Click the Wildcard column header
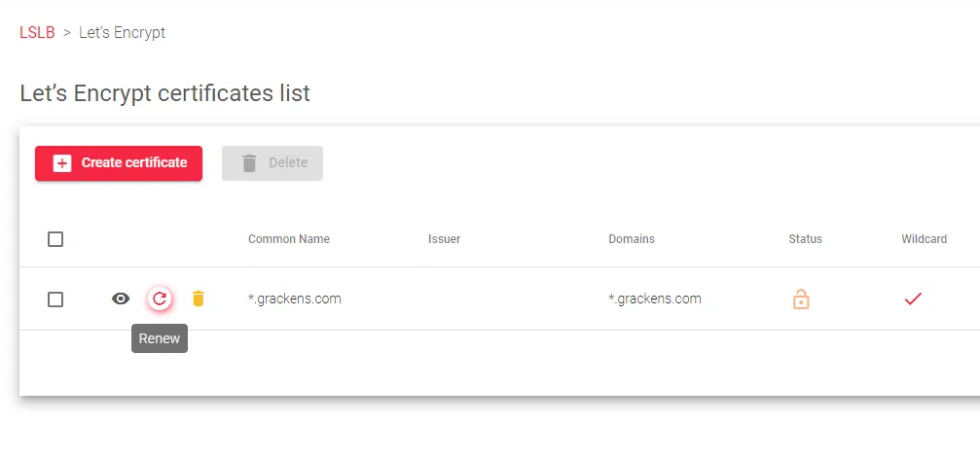 tap(924, 239)
